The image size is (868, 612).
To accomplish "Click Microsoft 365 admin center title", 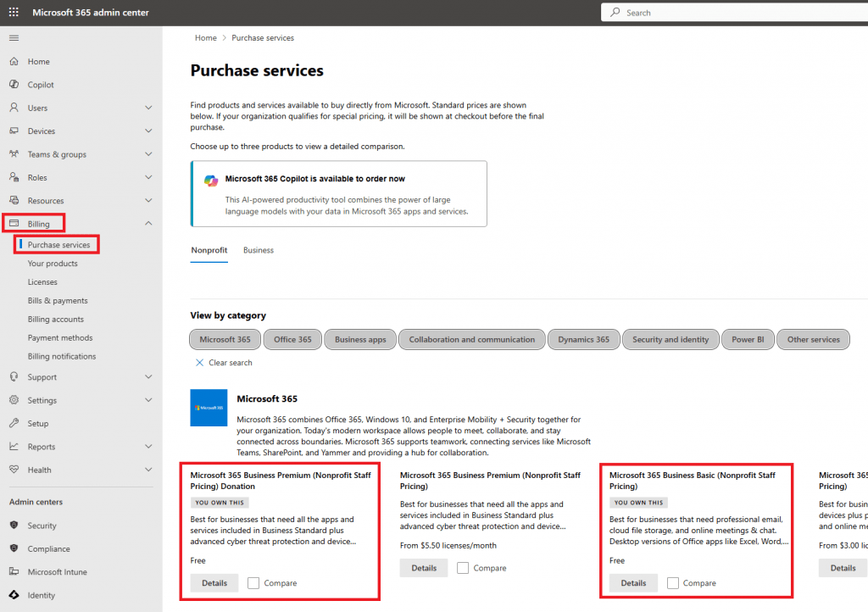I will (91, 12).
